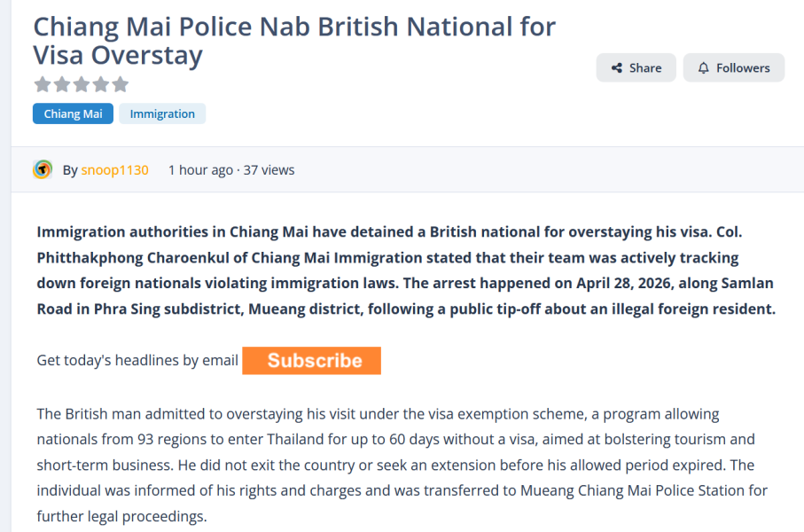Select the second rating star
Image resolution: width=804 pixels, height=532 pixels.
pos(62,84)
